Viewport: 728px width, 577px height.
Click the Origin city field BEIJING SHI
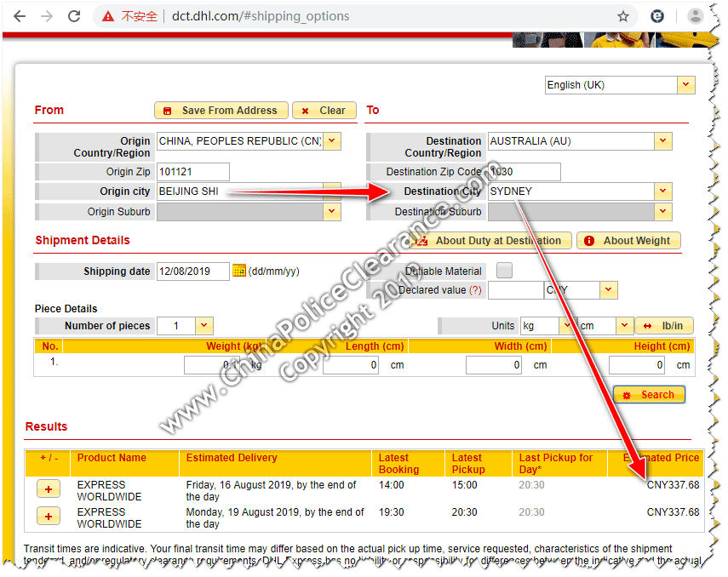[x=240, y=191]
